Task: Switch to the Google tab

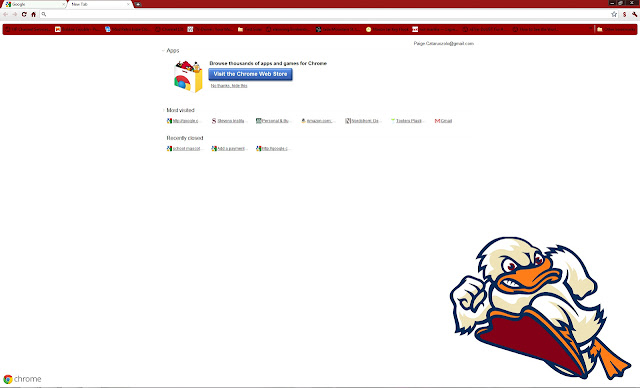Action: pos(35,4)
